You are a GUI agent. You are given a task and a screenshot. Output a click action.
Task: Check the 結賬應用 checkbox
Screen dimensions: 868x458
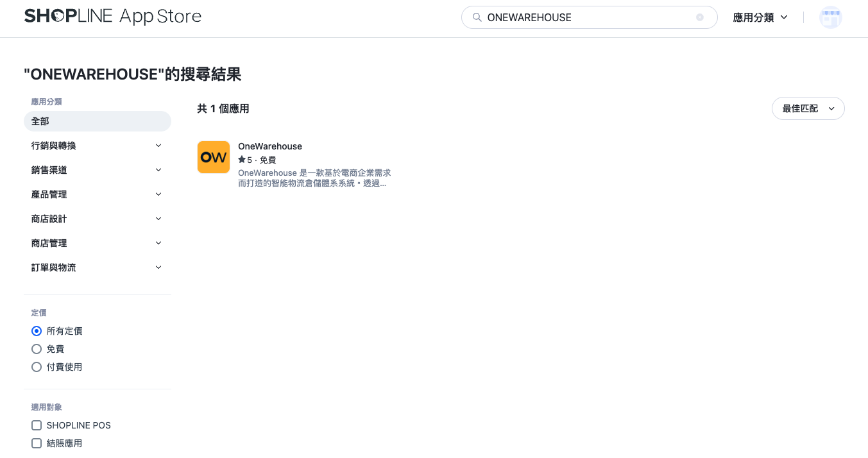[37, 443]
